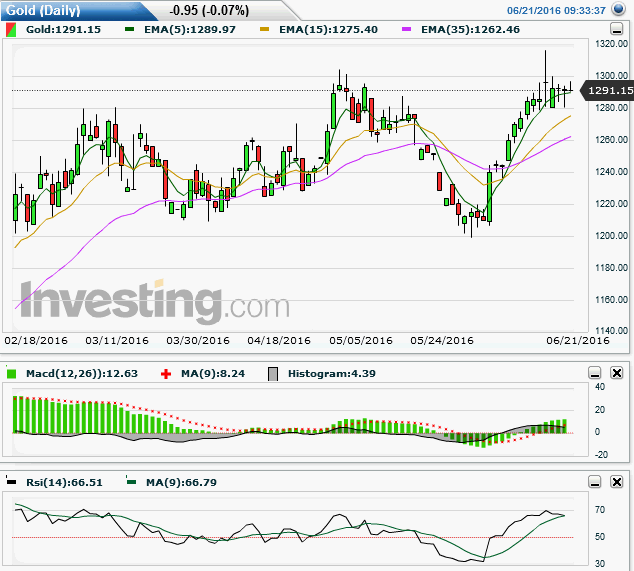Image resolution: width=634 pixels, height=571 pixels.
Task: Click the 06/21/2016 date axis label
Action: pyautogui.click(x=578, y=340)
